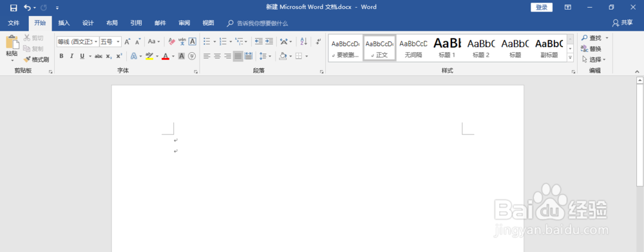Viewport: 644px width, 252px height.
Task: Start a numbered list
Action: click(223, 41)
